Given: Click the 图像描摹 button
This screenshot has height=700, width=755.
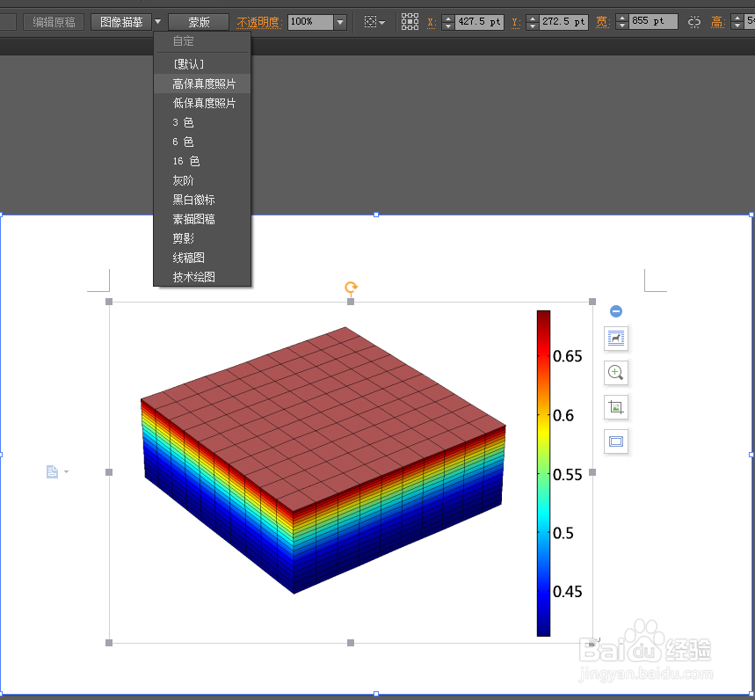Looking at the screenshot, I should (x=121, y=22).
